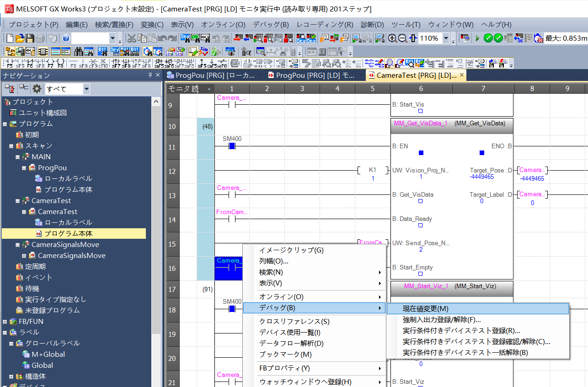Choose クロスリファレンス(S) from context menu
588x387 pixels.
[294, 322]
